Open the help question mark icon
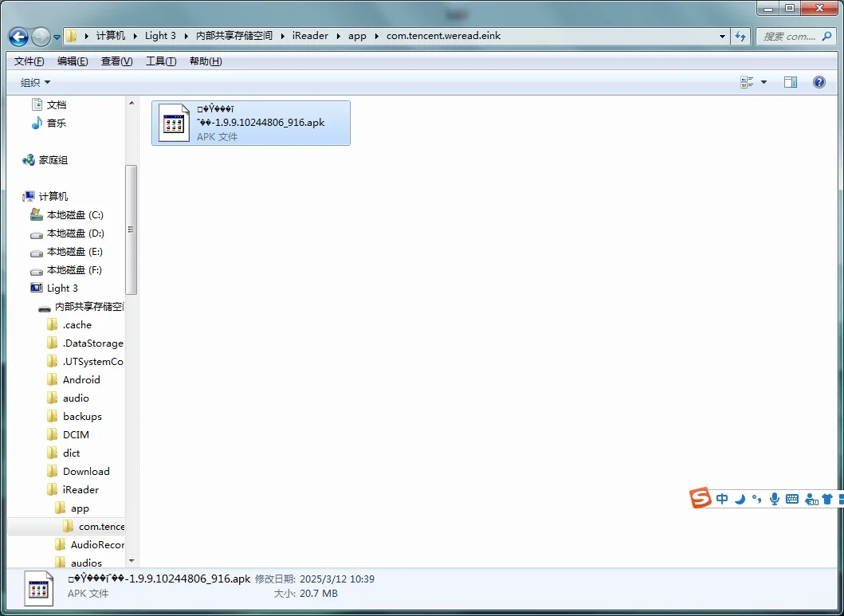 (818, 82)
